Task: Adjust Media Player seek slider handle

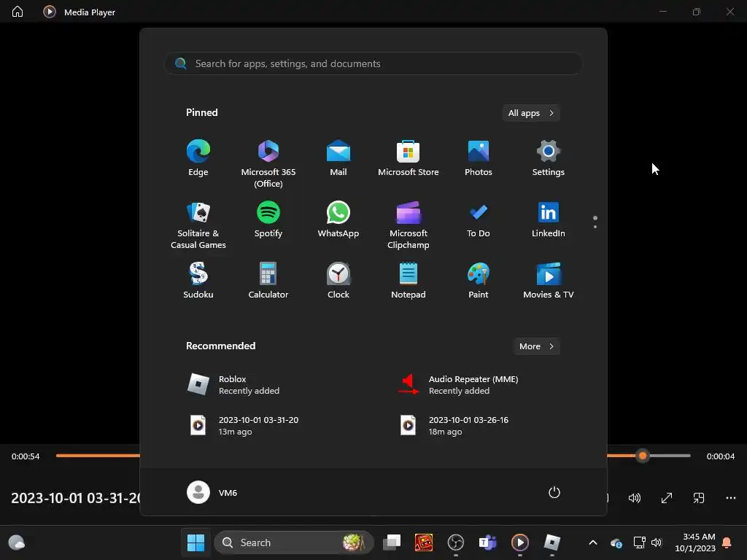Action: (x=643, y=456)
